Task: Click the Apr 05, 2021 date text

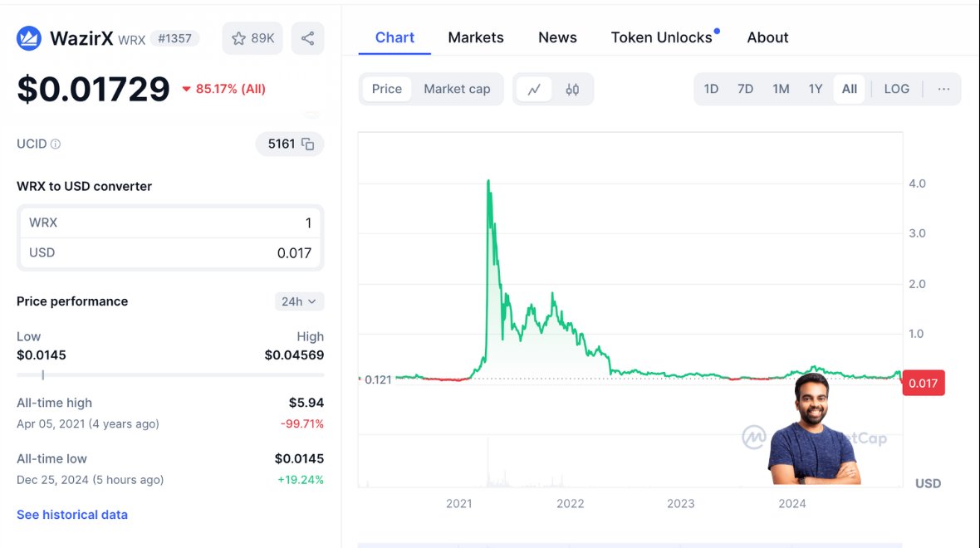Action: click(51, 423)
